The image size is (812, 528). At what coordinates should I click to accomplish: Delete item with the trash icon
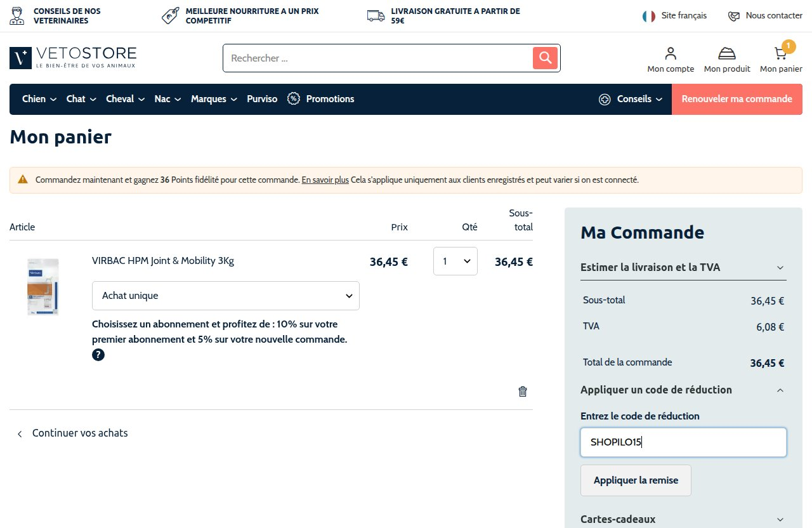point(523,392)
